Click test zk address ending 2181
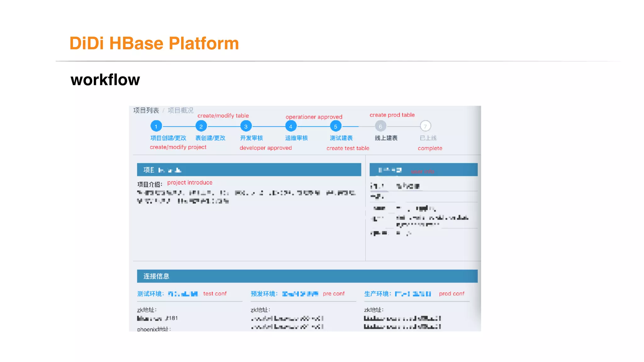The width and height of the screenshot is (644, 362). click(x=158, y=318)
